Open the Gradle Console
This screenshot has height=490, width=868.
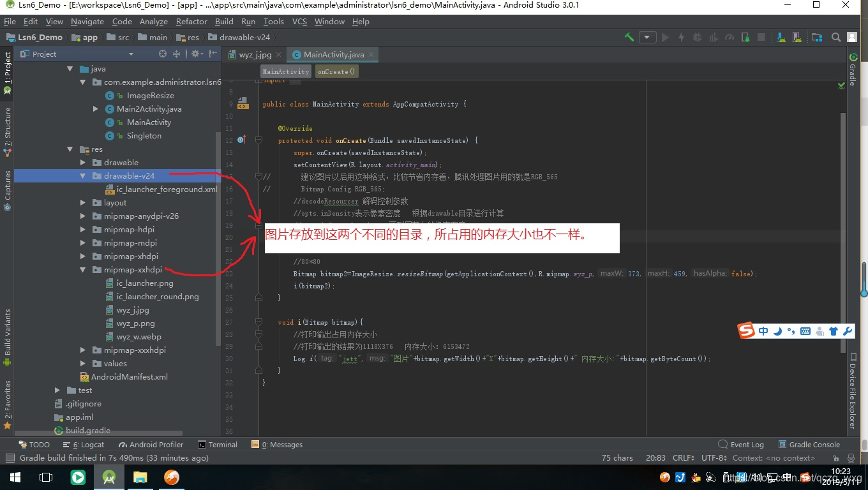coord(809,445)
